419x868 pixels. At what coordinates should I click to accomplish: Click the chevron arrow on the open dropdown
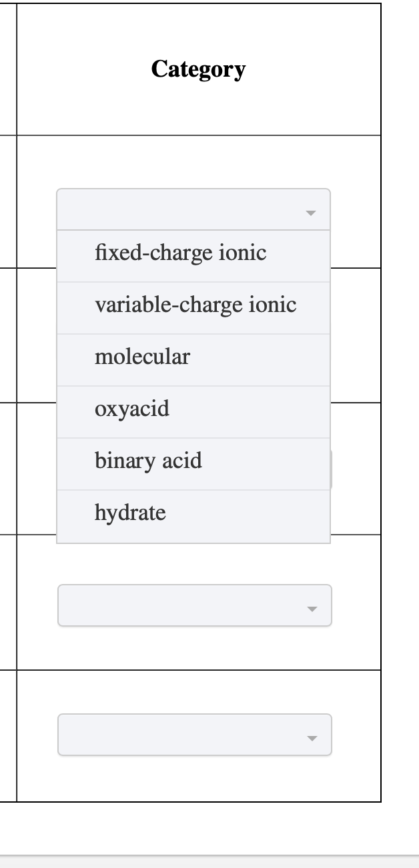[x=310, y=213]
